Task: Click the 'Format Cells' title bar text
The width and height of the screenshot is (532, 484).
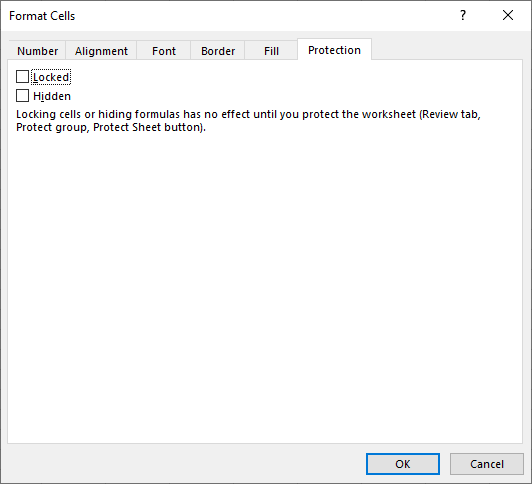Action: pos(42,16)
